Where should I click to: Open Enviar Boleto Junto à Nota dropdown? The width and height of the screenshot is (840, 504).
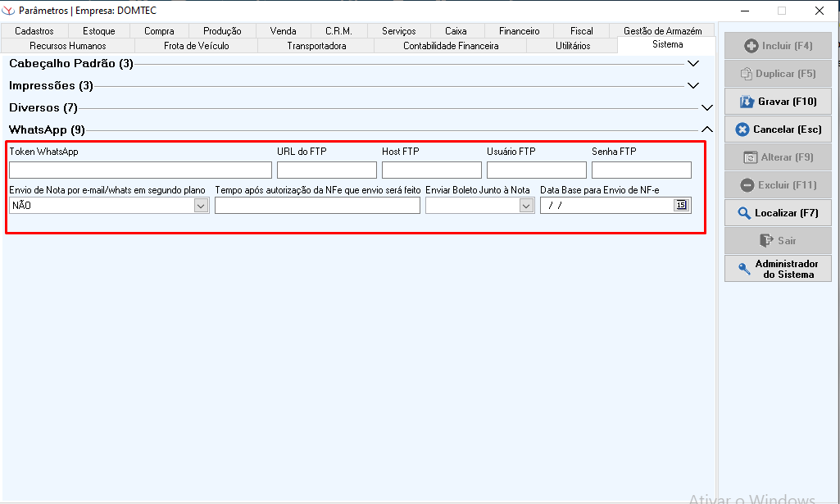tap(526, 207)
